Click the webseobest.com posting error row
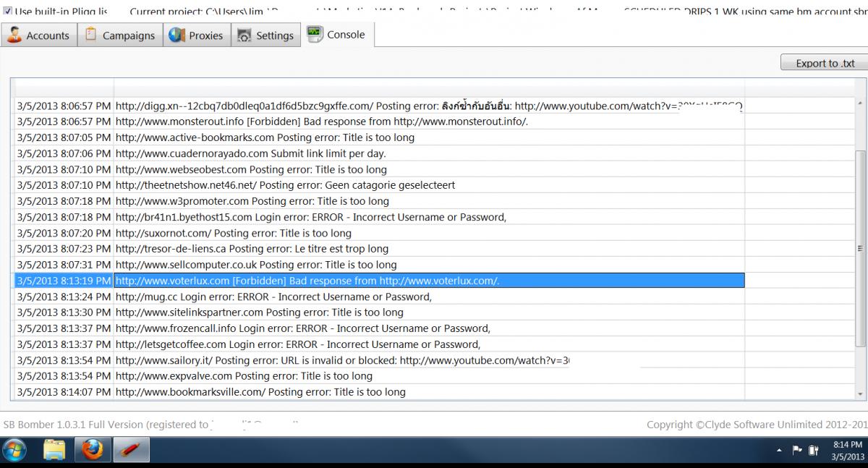Screen dimensions: 868x468 (380, 169)
